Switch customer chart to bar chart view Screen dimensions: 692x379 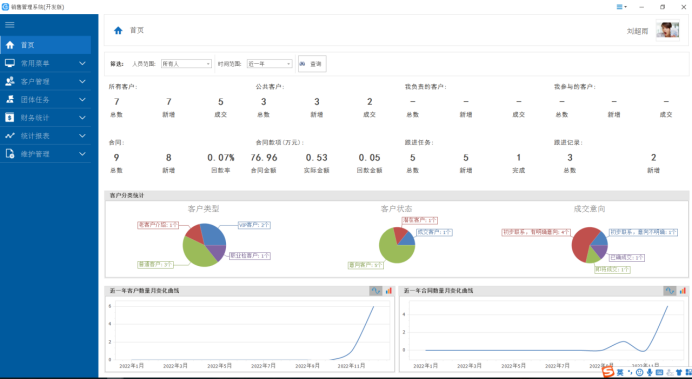tap(388, 291)
